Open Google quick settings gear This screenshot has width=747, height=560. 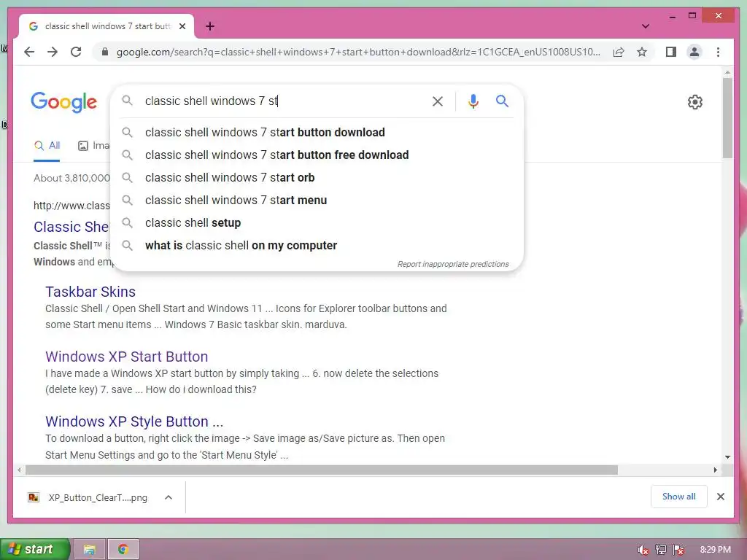(x=694, y=102)
